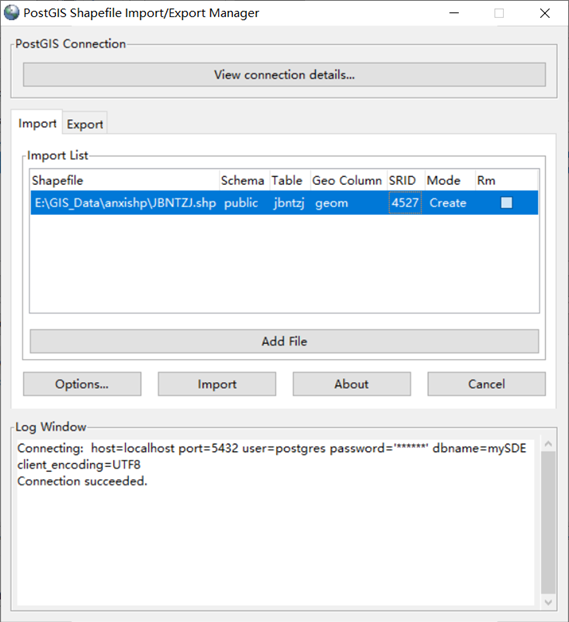Tick the Rm checkbox for JBNTZJ.shp

tap(506, 203)
